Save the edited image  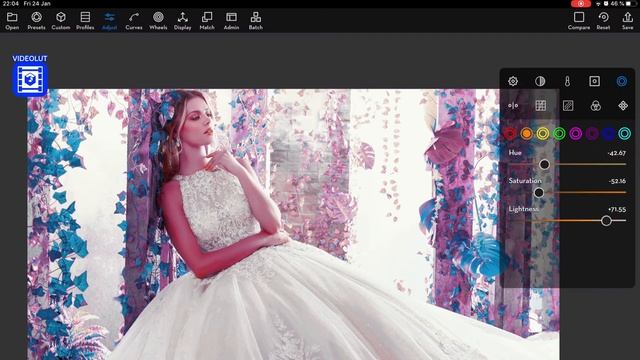627,21
